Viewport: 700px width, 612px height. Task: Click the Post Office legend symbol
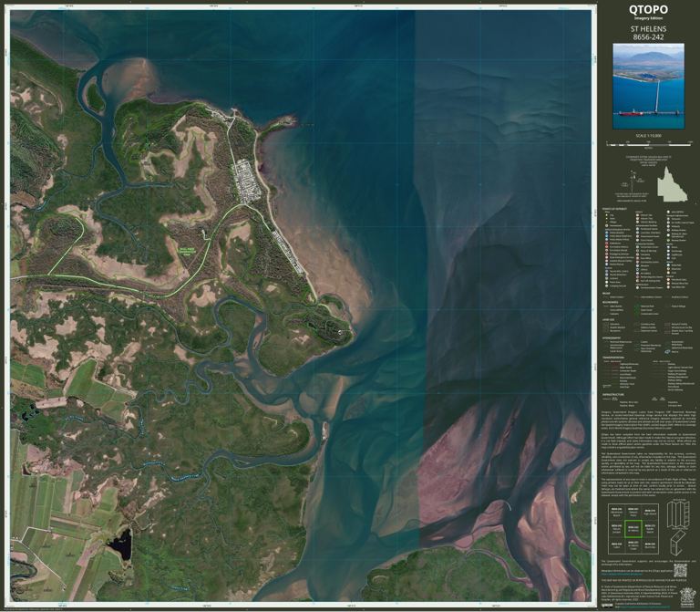click(637, 258)
